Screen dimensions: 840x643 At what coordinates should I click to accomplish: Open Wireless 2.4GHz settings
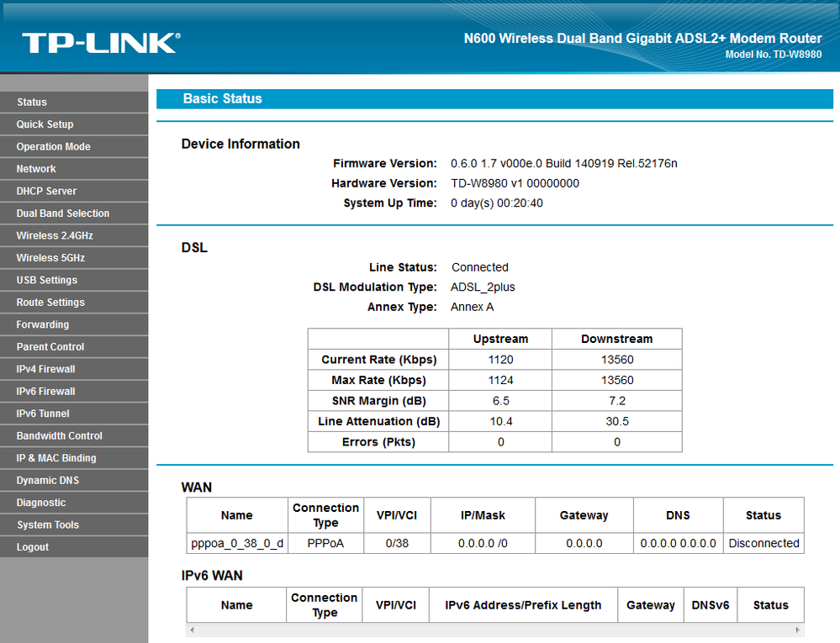tap(74, 235)
